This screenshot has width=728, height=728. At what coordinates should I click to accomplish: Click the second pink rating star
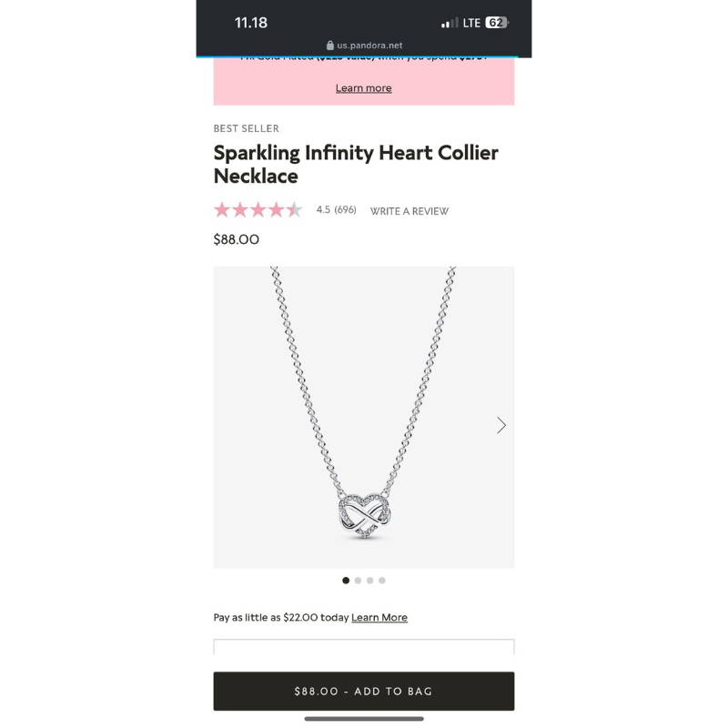240,210
